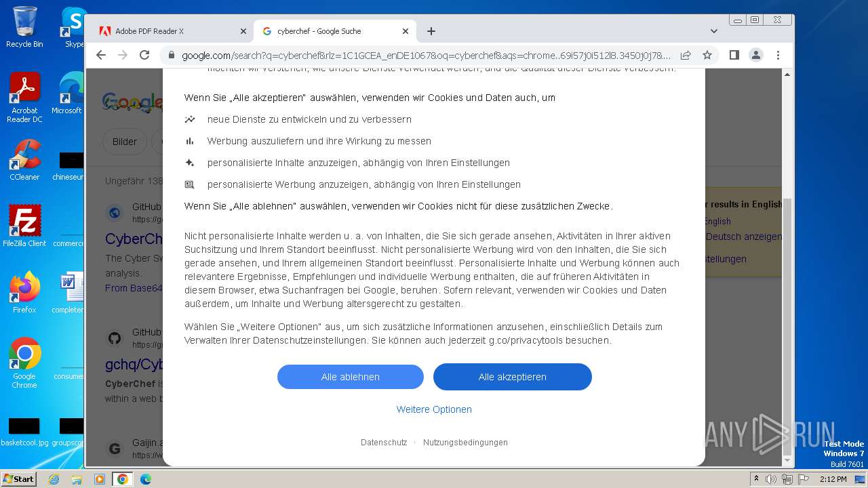This screenshot has height=488, width=868.
Task: Launch FileZilla Client from the desktop
Action: coord(24,226)
